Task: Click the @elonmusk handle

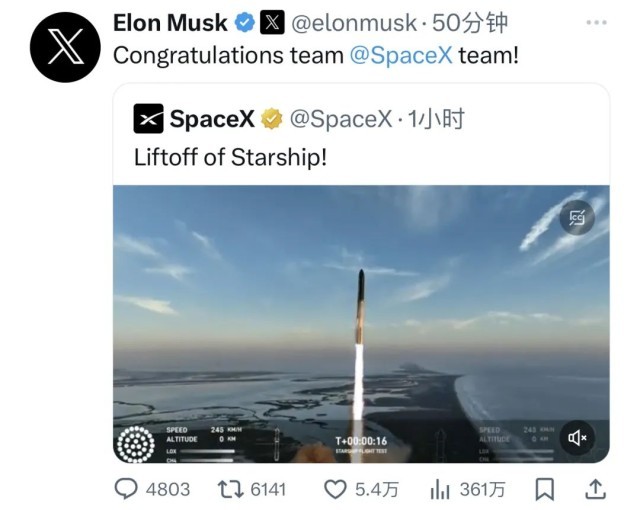Action: tap(351, 22)
